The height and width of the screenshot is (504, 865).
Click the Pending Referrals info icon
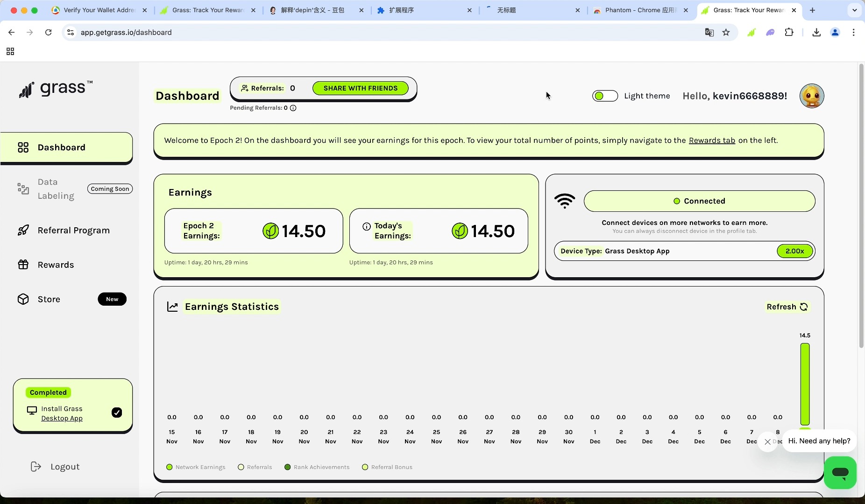(x=293, y=108)
